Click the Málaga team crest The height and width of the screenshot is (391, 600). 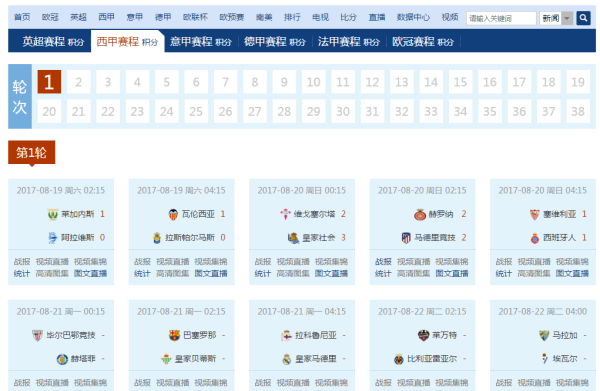tap(544, 336)
